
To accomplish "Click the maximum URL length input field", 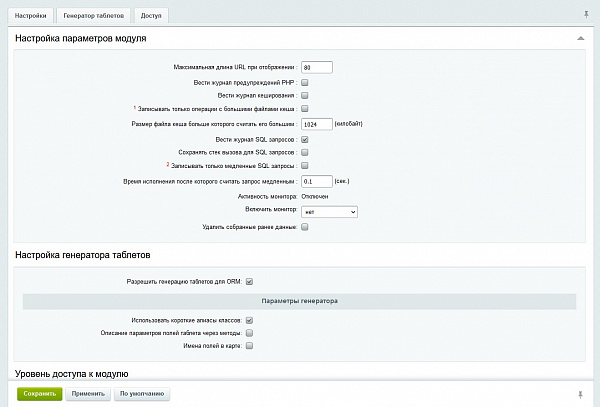I will point(316,67).
